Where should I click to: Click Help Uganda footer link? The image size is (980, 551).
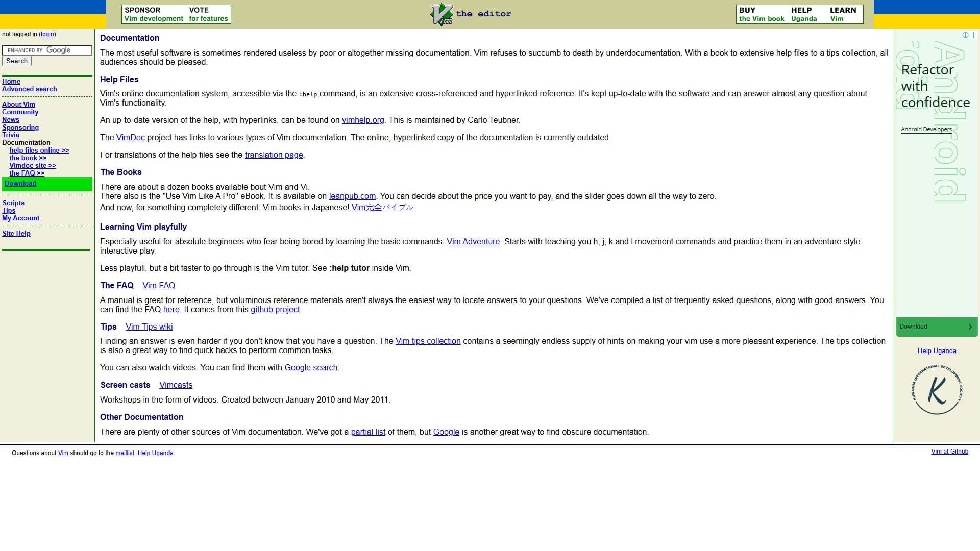[155, 453]
